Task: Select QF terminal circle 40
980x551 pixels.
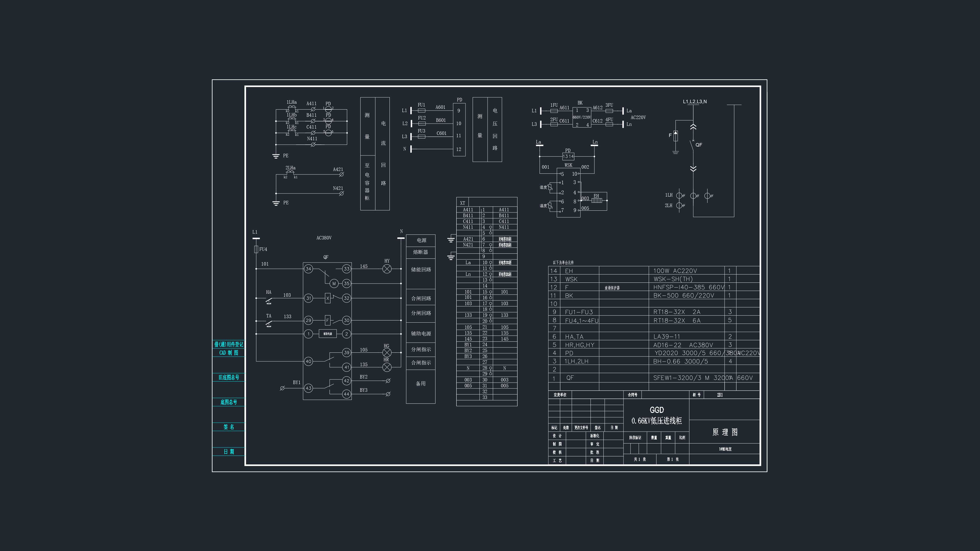Action: point(309,361)
